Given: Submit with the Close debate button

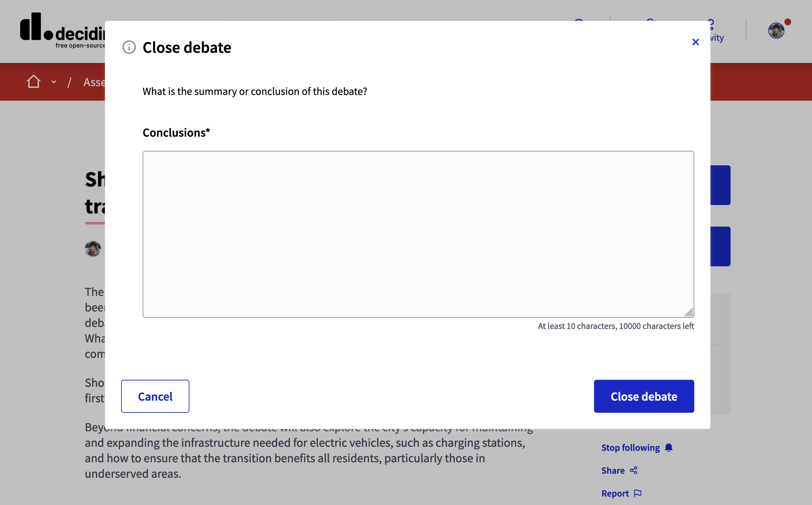Looking at the screenshot, I should pos(643,396).
